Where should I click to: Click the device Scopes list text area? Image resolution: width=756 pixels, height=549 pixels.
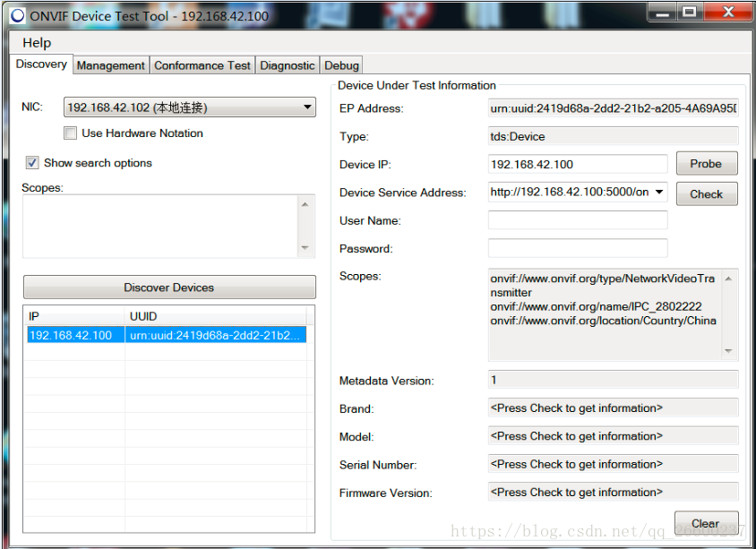tap(605, 314)
